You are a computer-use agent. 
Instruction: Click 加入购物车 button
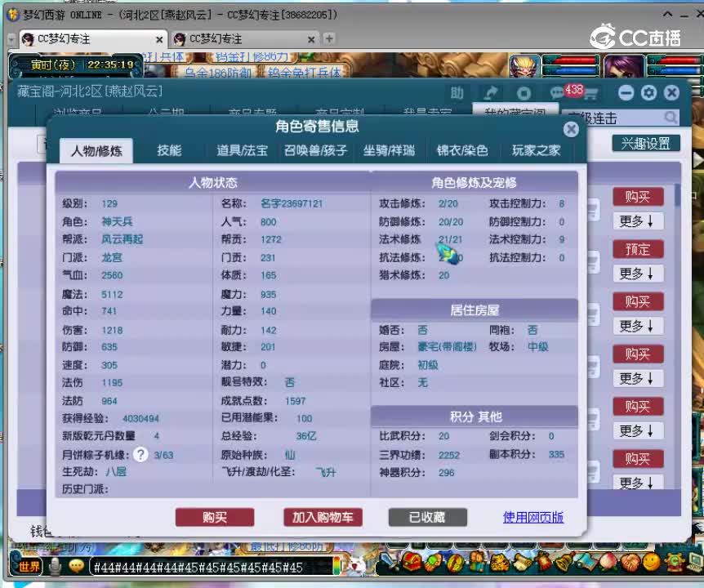323,518
